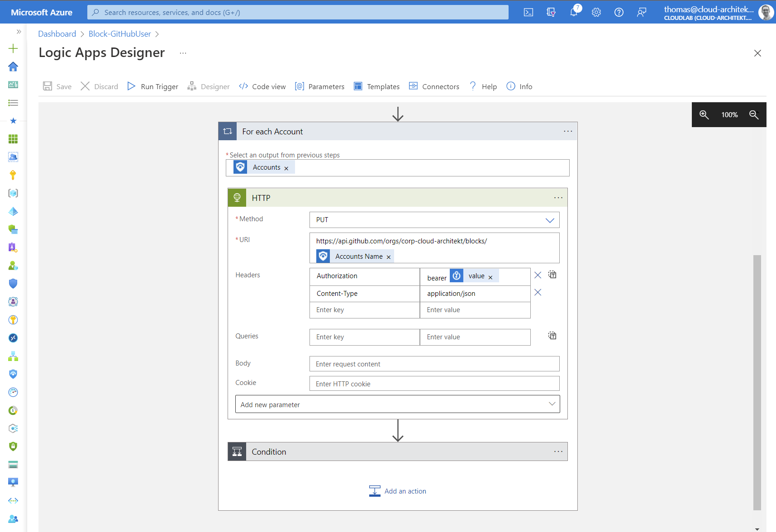This screenshot has height=532, width=776.
Task: Open the HTTP action ellipsis menu
Action: pyautogui.click(x=558, y=198)
